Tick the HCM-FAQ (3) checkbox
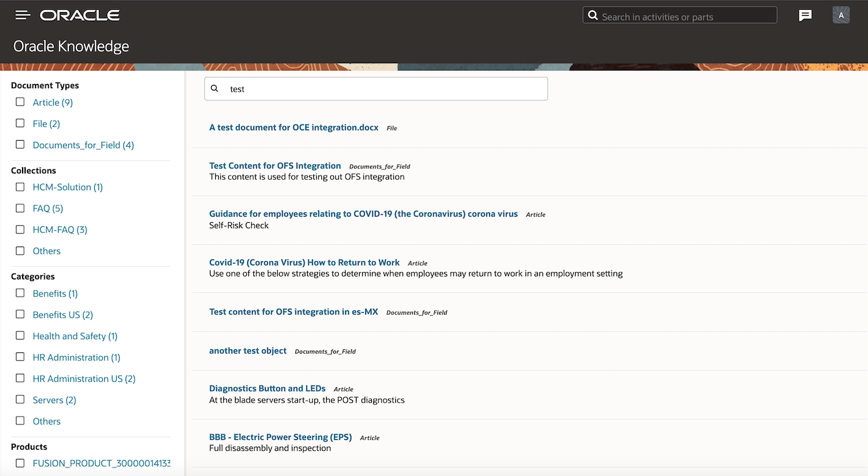Viewport: 868px width, 476px height. [20, 229]
